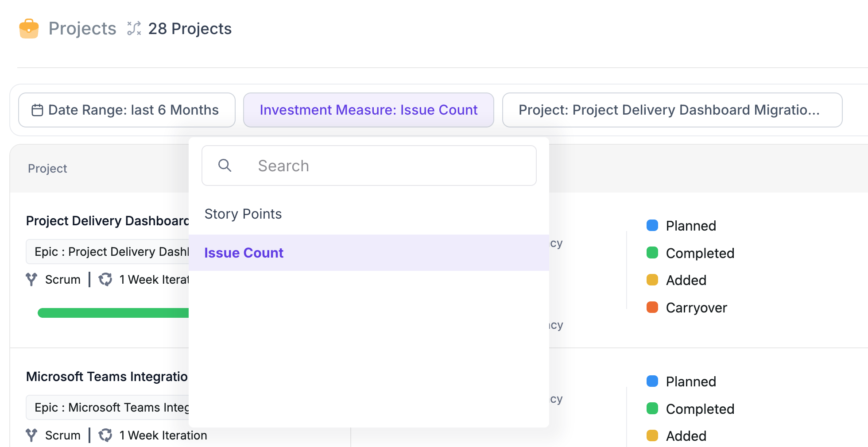The width and height of the screenshot is (868, 447).
Task: Click the Epic : Microsoft Teams Integration tag
Action: [x=108, y=407]
